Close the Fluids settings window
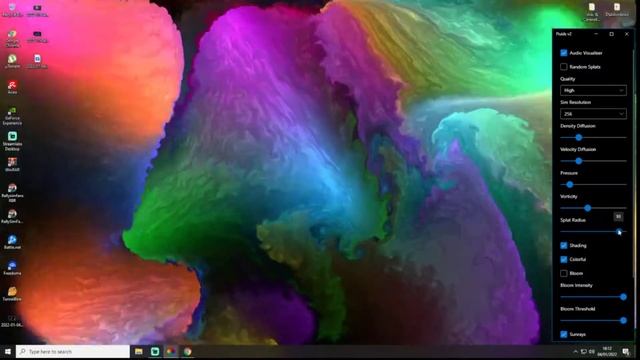Viewport: 640px width, 360px height. click(627, 34)
